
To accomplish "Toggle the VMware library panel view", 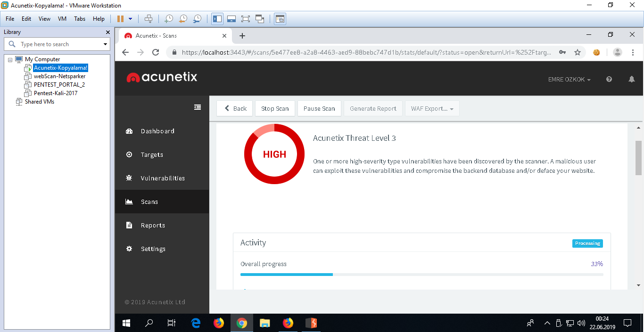I will (217, 19).
